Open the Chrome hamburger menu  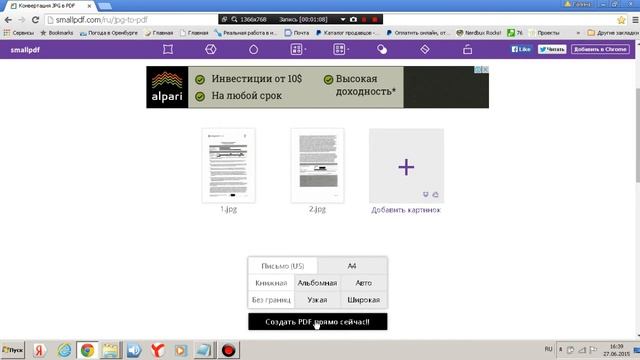pos(636,20)
